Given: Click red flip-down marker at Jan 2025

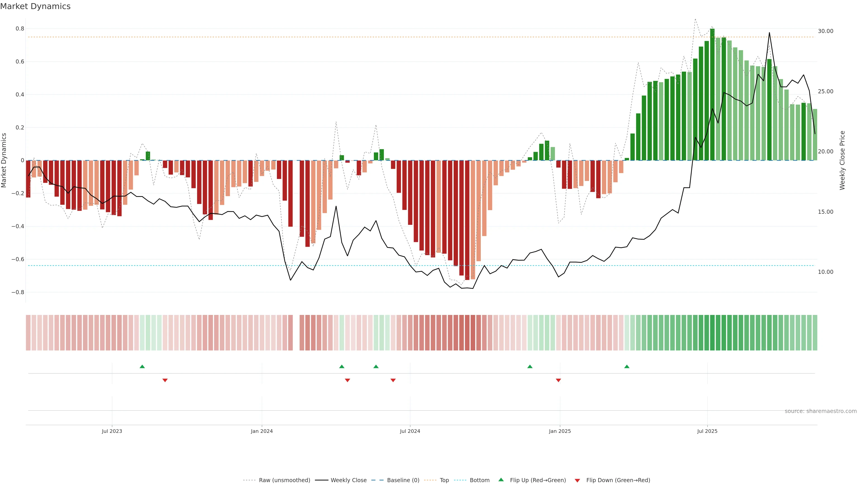Looking at the screenshot, I should tap(558, 380).
